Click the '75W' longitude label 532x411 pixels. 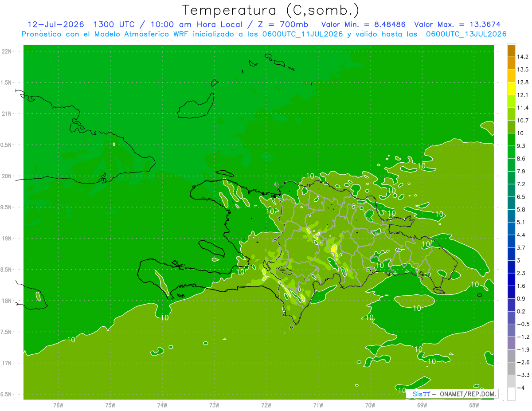click(110, 405)
